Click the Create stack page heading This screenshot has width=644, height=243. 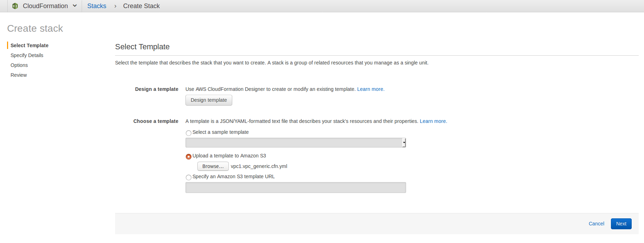[x=35, y=28]
